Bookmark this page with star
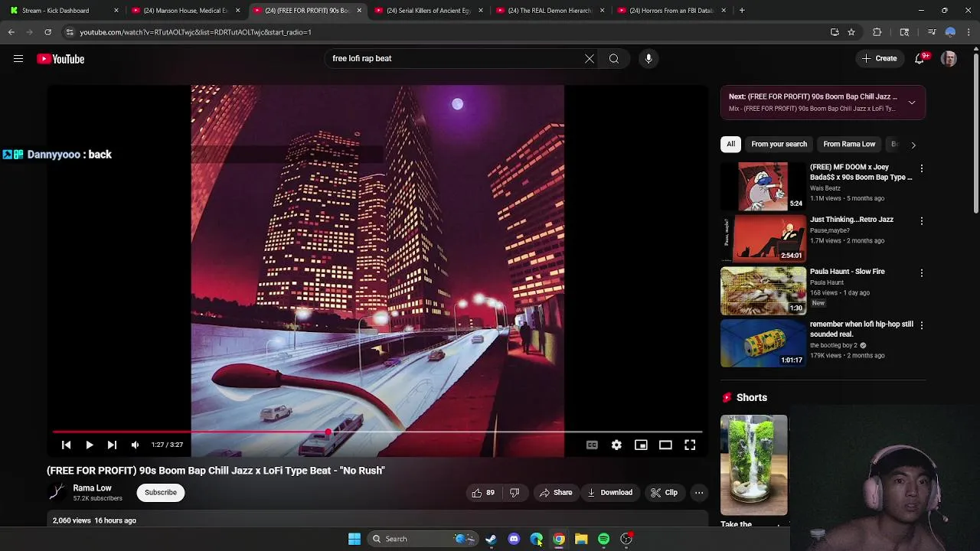Viewport: 980px width, 551px height. tap(851, 32)
